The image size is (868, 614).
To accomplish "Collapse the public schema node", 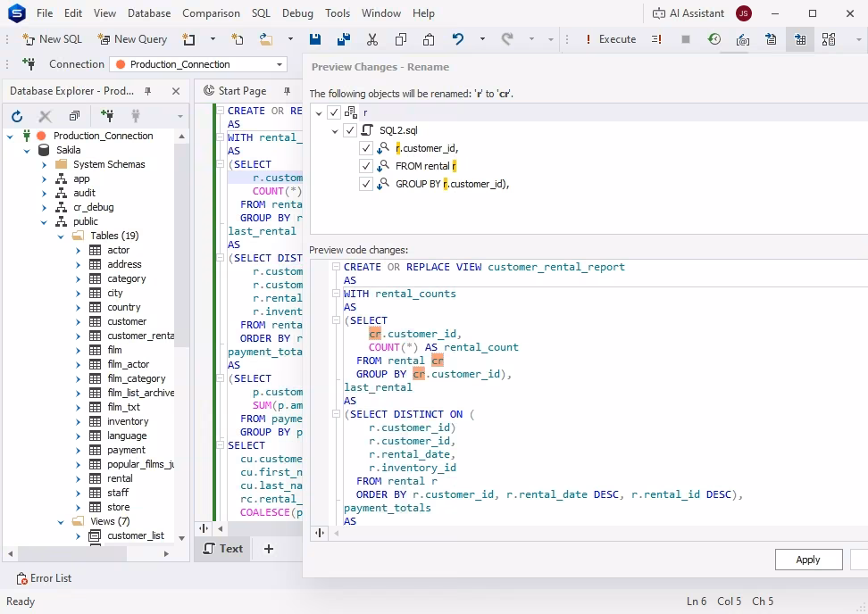I will click(x=45, y=222).
